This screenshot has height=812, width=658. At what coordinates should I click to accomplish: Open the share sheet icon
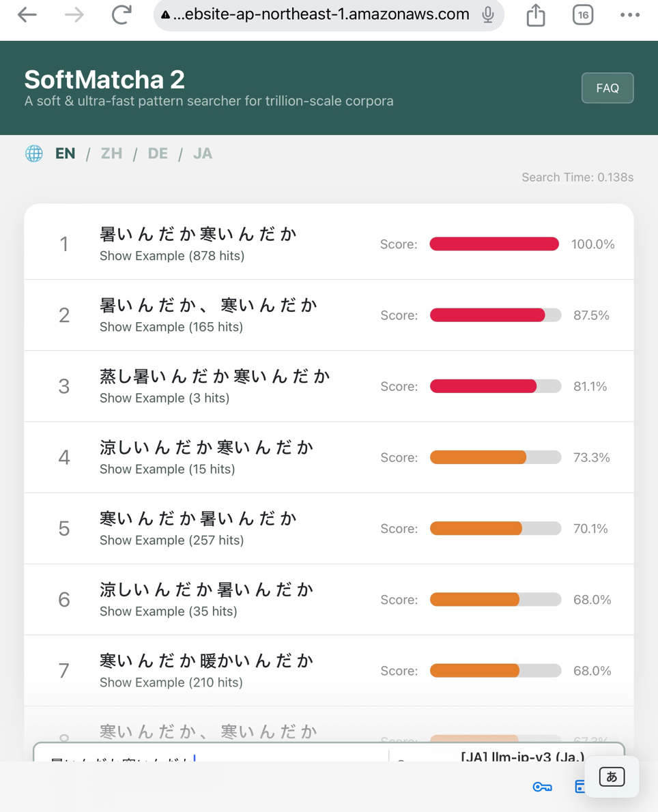tap(536, 14)
